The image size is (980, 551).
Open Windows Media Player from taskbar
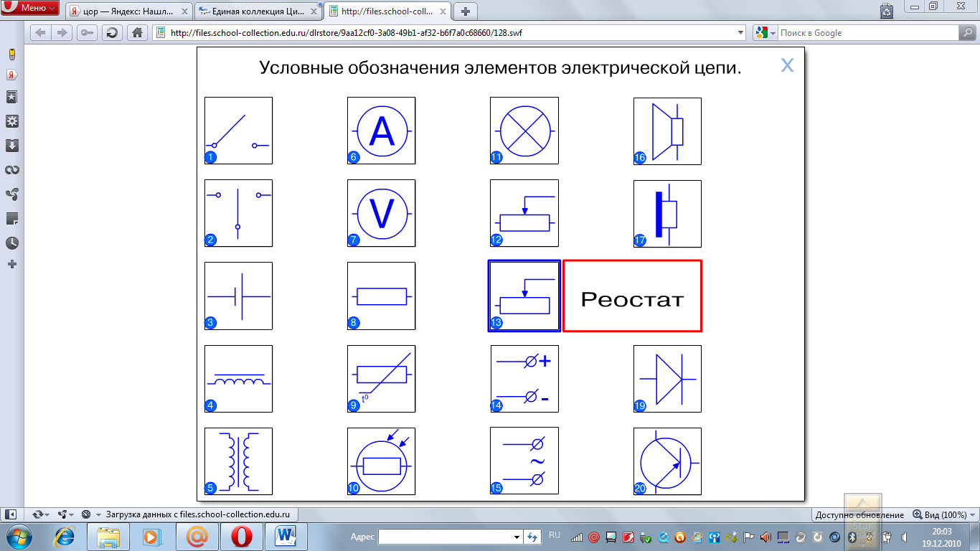(x=151, y=536)
